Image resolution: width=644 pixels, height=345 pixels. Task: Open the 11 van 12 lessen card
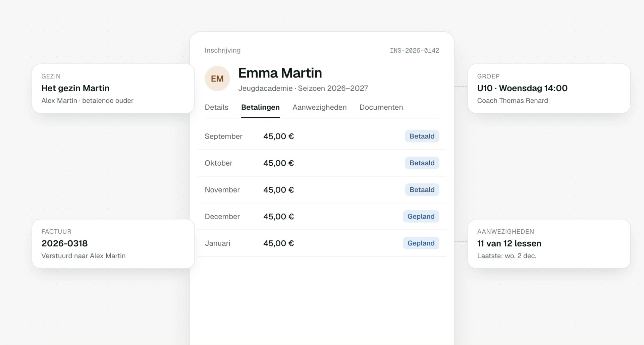pos(549,244)
